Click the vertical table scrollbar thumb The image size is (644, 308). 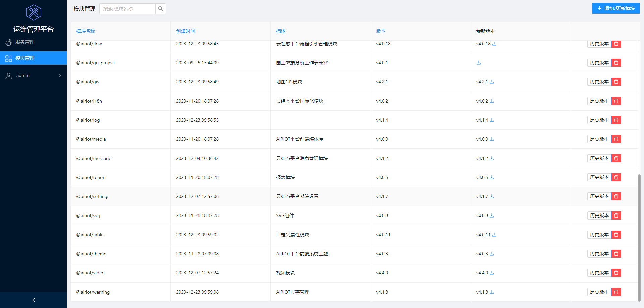pyautogui.click(x=639, y=238)
